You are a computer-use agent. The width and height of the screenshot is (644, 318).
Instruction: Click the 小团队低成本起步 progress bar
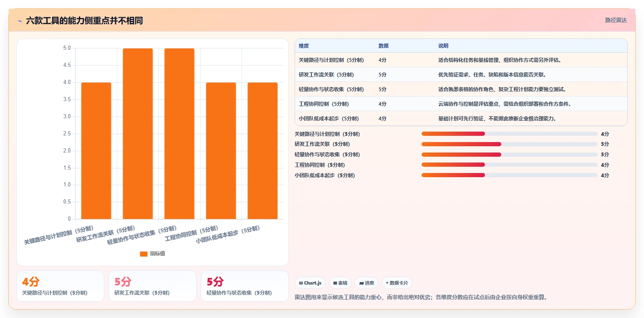coord(510,175)
